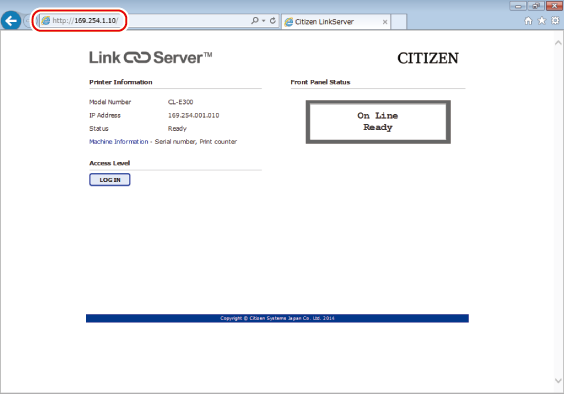Image resolution: width=564 pixels, height=394 pixels.
Task: Click the IP Address label
Action: coord(105,115)
